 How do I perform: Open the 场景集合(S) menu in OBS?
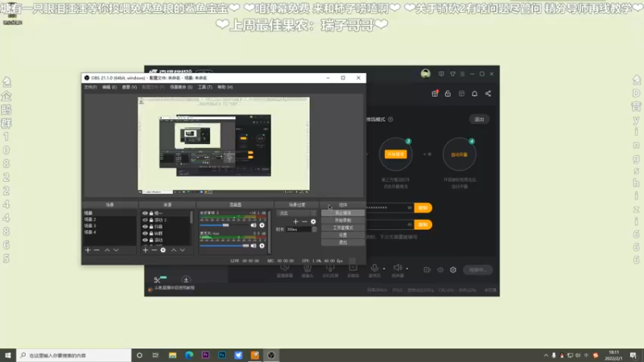pos(181,87)
